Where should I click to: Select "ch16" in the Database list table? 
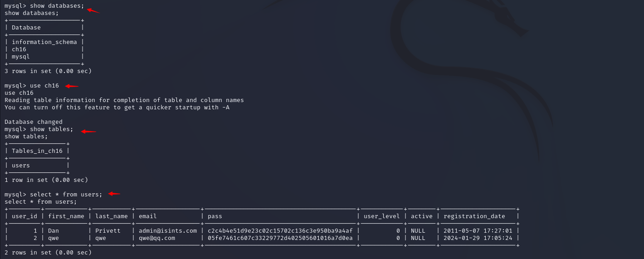pos(19,49)
